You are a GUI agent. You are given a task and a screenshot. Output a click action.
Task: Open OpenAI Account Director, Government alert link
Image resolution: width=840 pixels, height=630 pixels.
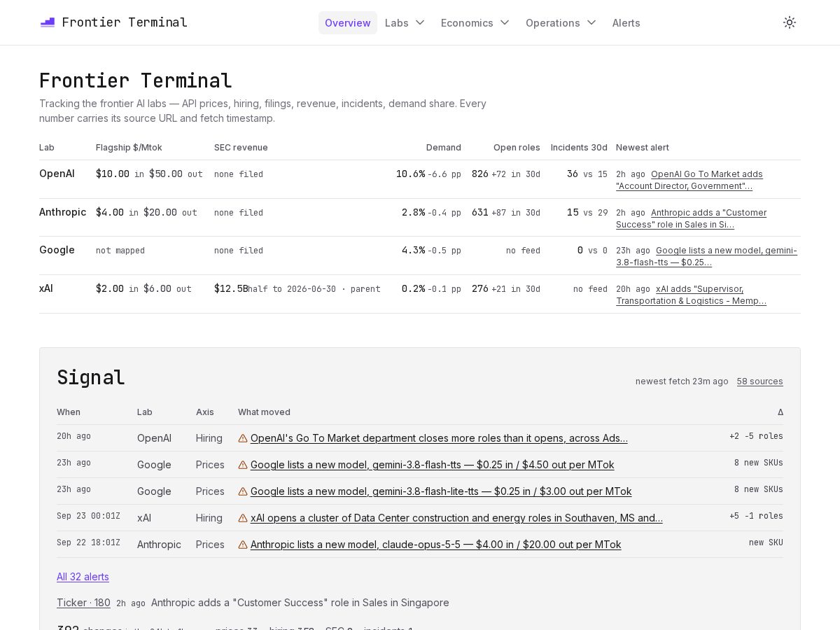coord(689,180)
